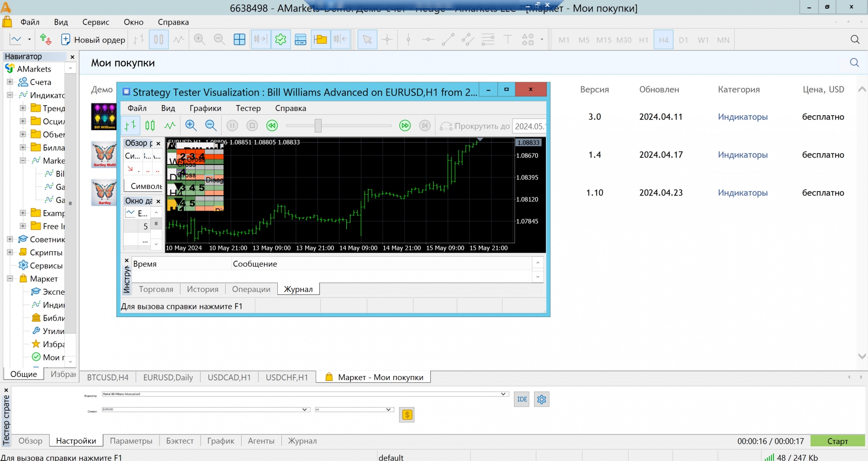Toggle the H4 timeframe button
Screen dimensions: 868x461
pyautogui.click(x=663, y=40)
